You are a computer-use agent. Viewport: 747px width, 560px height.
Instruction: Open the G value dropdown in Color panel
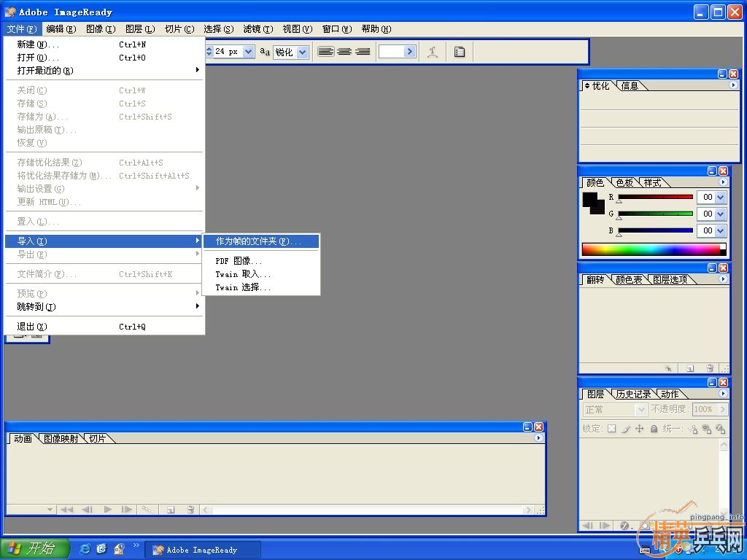coord(720,214)
